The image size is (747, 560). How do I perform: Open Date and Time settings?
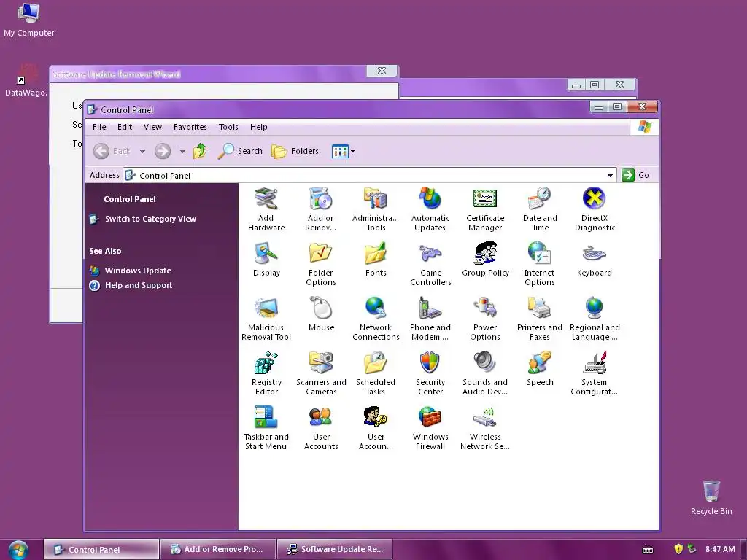tap(540, 209)
